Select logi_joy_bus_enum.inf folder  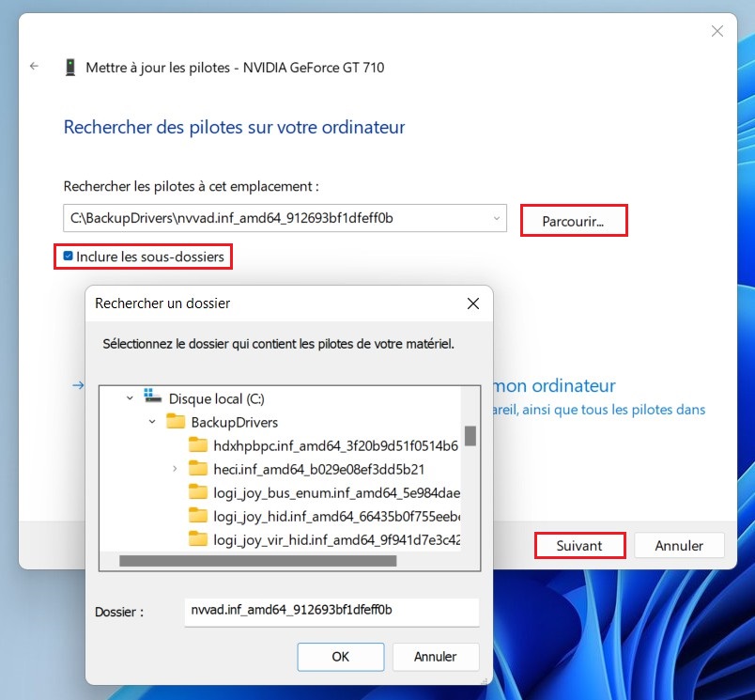(x=336, y=493)
